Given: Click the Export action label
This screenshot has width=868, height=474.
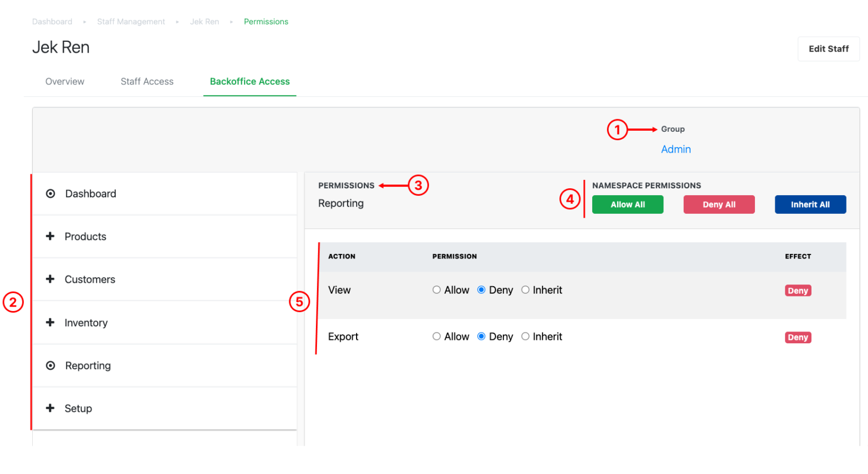Looking at the screenshot, I should [x=343, y=337].
